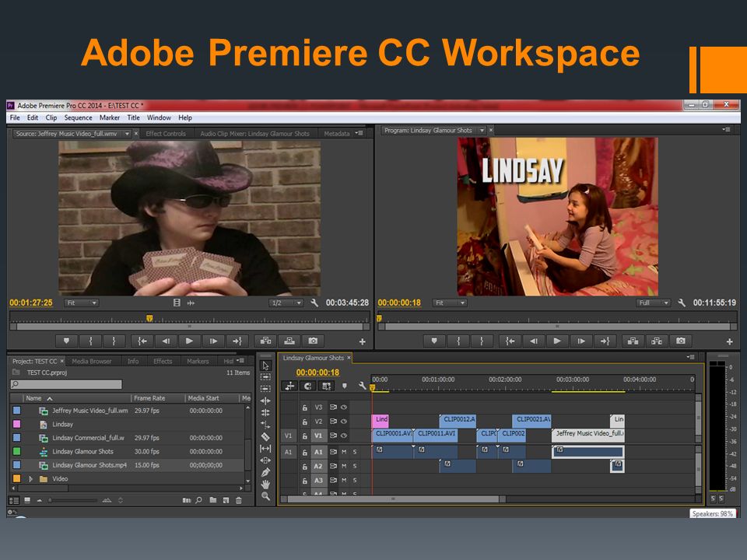Play video in Source monitor
The height and width of the screenshot is (560, 747).
pyautogui.click(x=189, y=341)
